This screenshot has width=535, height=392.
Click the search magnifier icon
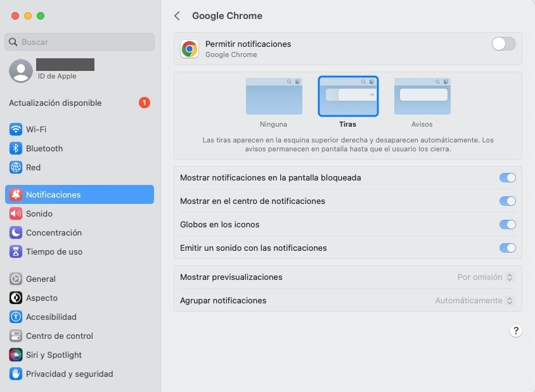click(13, 42)
